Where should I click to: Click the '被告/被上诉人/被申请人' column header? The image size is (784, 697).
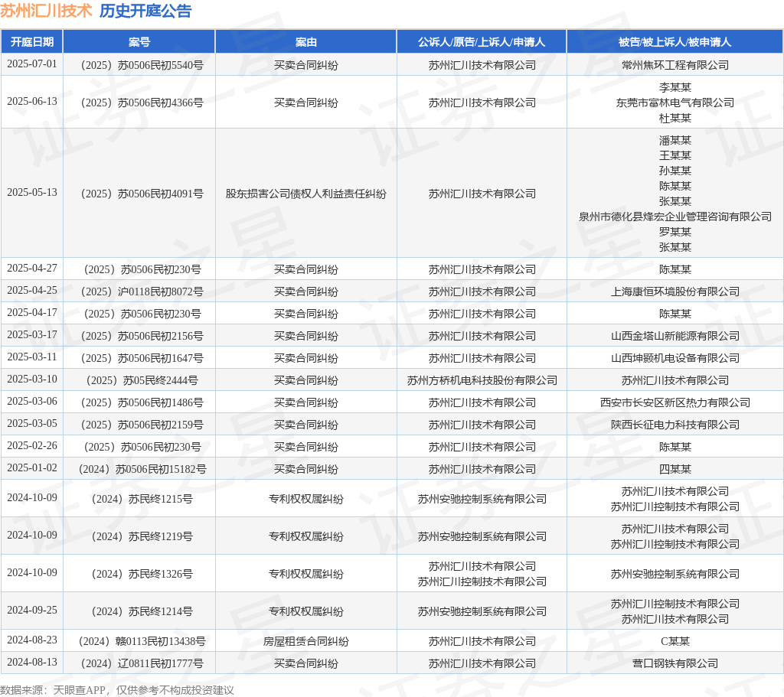pyautogui.click(x=675, y=42)
